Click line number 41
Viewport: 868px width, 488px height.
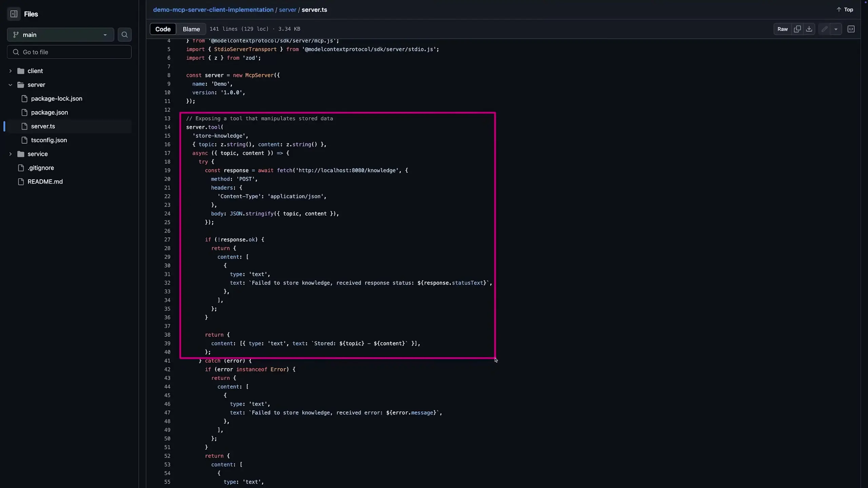pyautogui.click(x=167, y=361)
